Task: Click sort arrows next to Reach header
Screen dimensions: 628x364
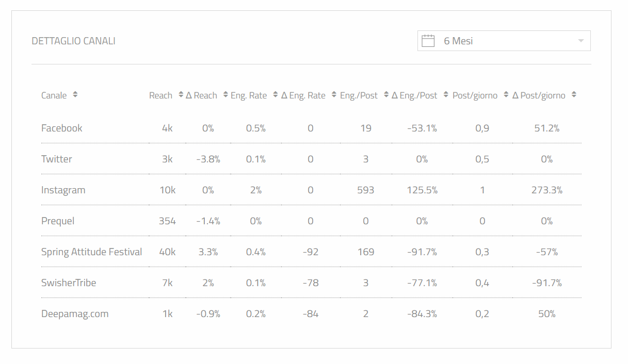Action: click(x=181, y=95)
